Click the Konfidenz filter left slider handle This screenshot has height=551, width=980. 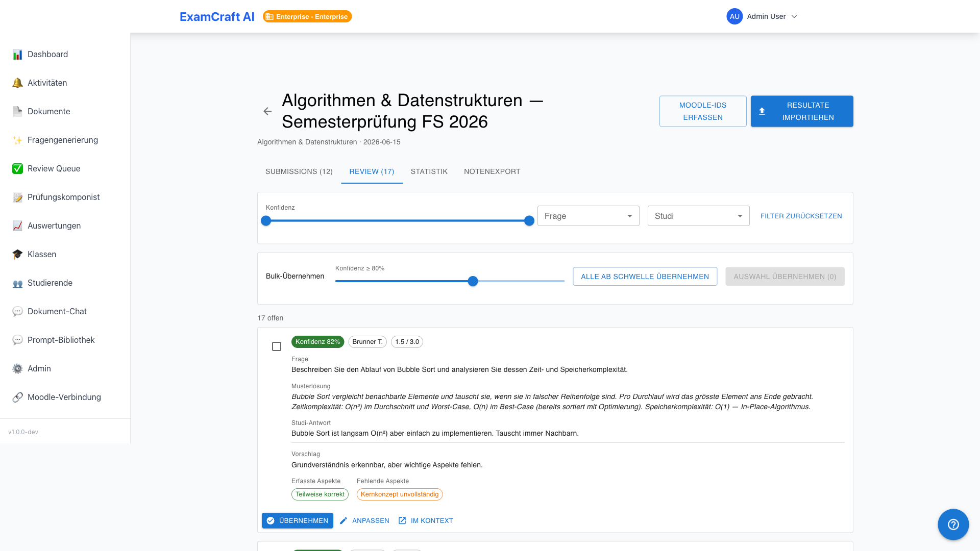point(266,221)
